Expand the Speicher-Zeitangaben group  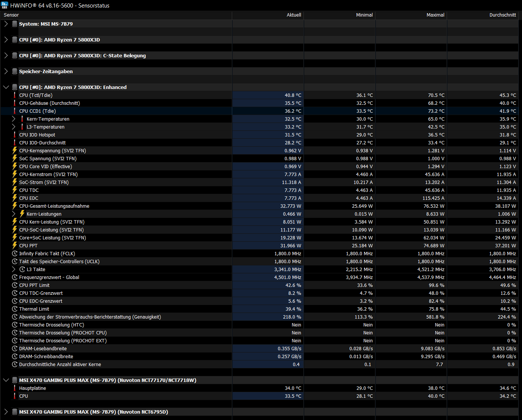pyautogui.click(x=6, y=71)
